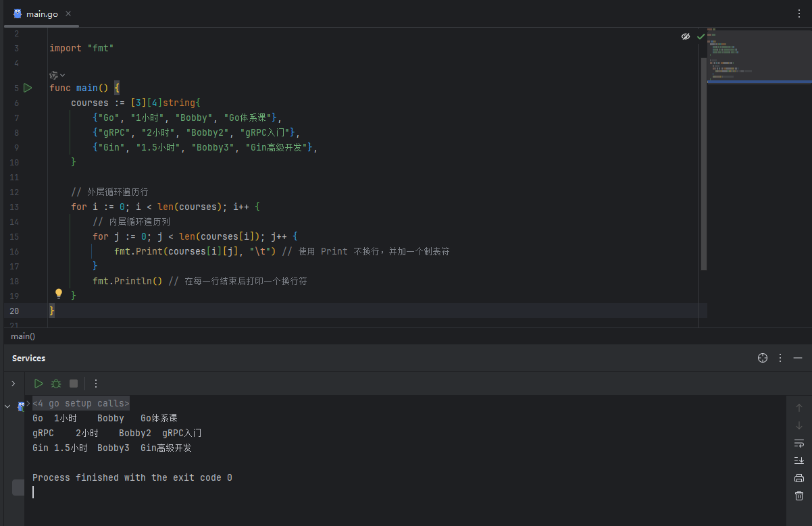Open AI assistant dropdown above func main
Viewport: 812px width, 526px height.
coord(57,75)
